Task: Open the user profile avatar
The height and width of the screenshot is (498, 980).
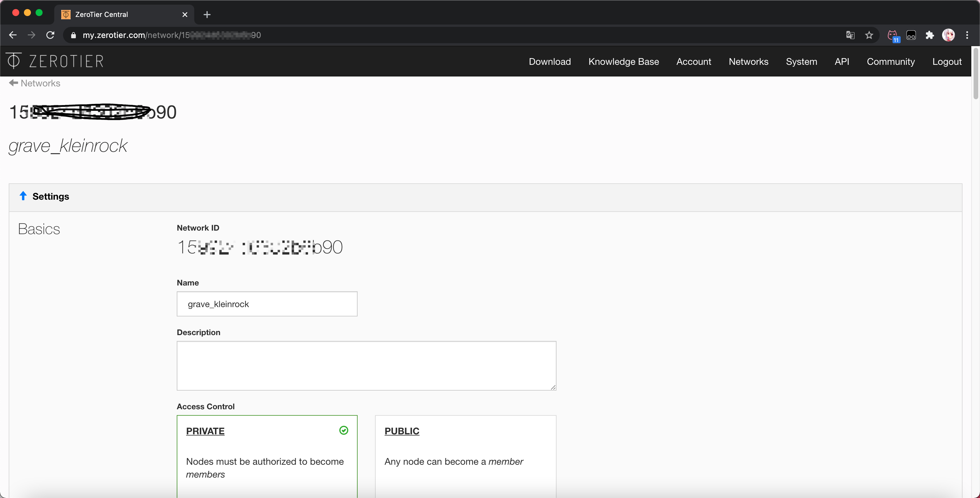Action: pos(948,35)
